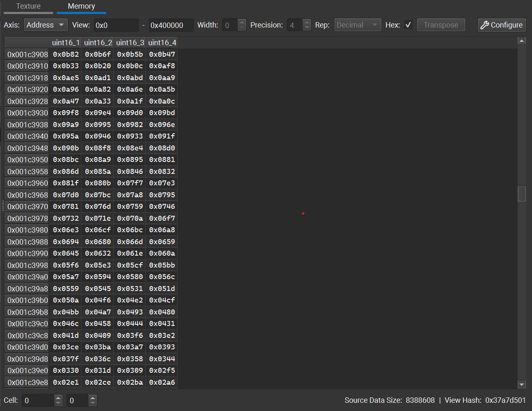
Task: Decrement the Precision value
Action: click(307, 28)
